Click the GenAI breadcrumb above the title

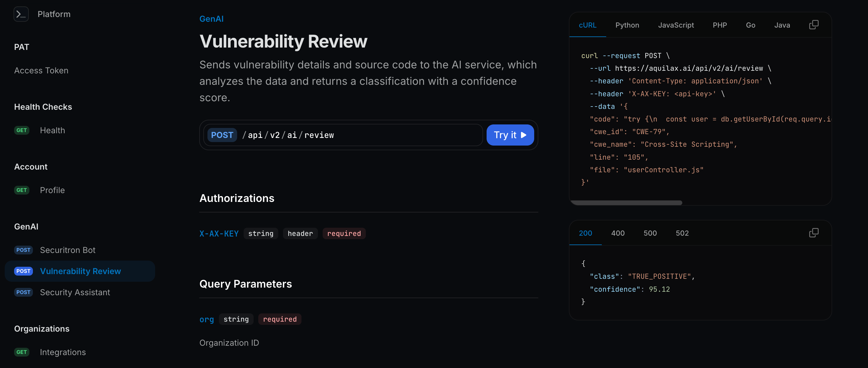coord(211,19)
